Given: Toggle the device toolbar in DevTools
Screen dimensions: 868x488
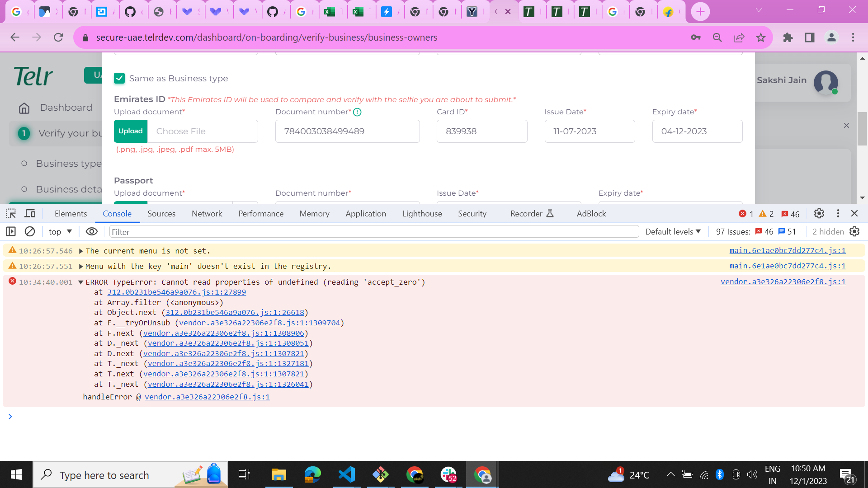Looking at the screenshot, I should click(30, 213).
